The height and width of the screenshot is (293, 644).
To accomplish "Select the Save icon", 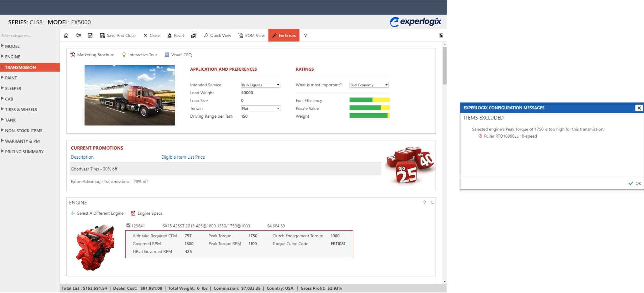I will coord(90,35).
